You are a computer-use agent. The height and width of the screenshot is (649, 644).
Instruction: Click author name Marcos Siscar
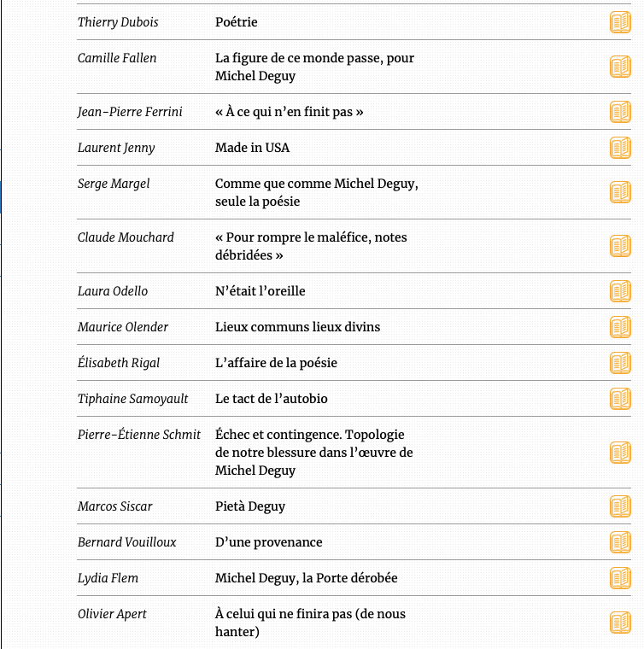[x=114, y=506]
